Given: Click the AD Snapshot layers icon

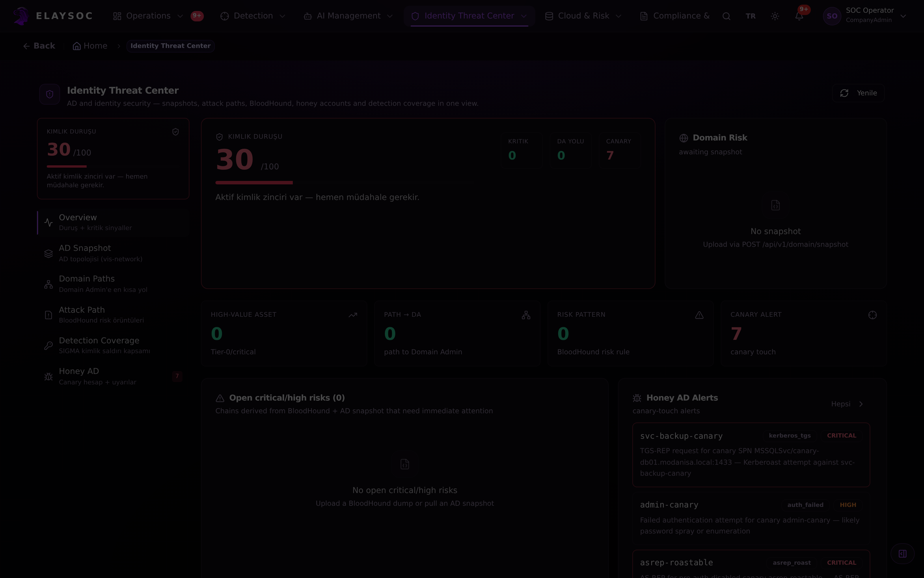Looking at the screenshot, I should coord(49,253).
